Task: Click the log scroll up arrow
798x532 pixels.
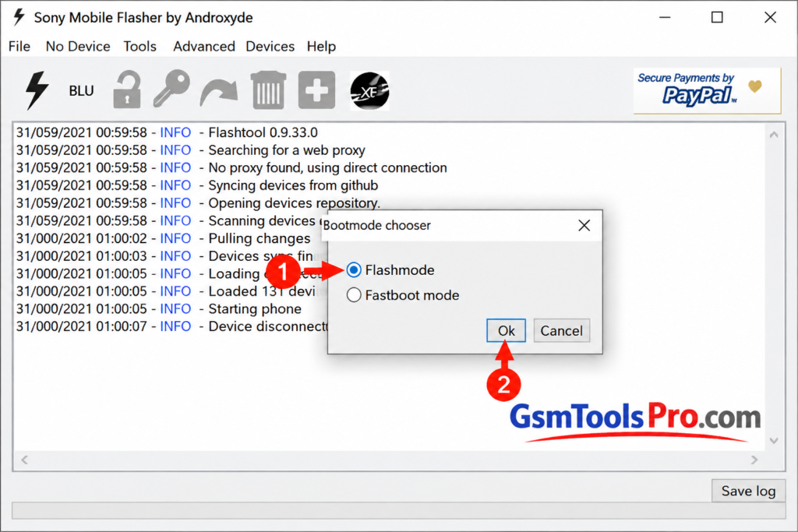Action: [x=774, y=135]
